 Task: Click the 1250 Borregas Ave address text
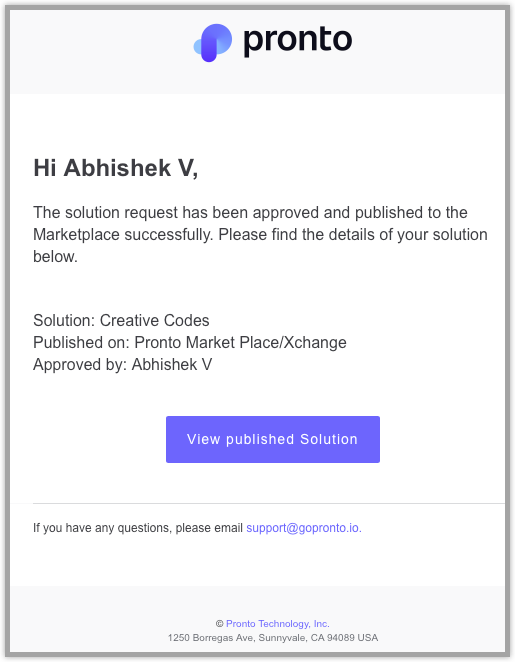click(x=273, y=638)
